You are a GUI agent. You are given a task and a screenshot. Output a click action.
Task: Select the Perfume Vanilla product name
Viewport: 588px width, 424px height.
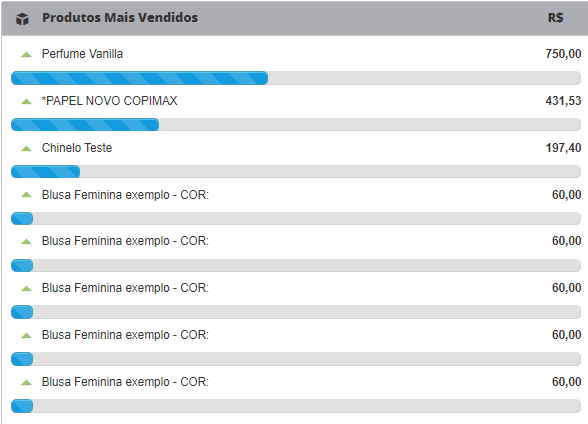coord(82,54)
